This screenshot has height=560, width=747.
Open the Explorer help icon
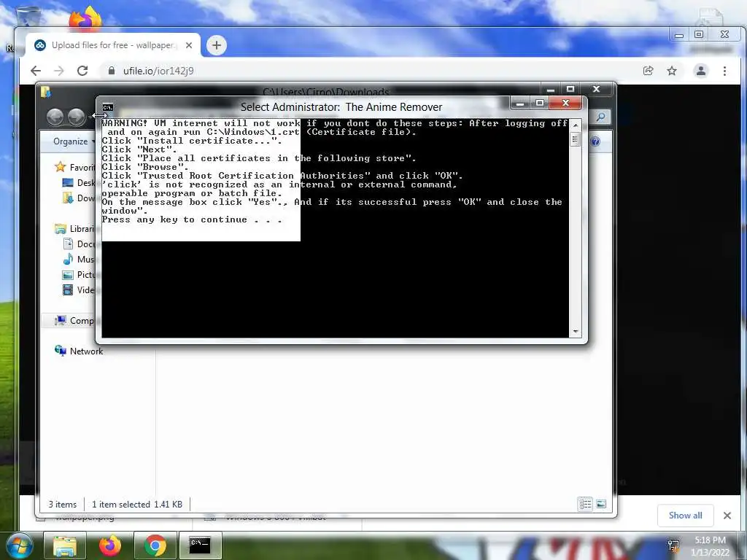pos(595,141)
